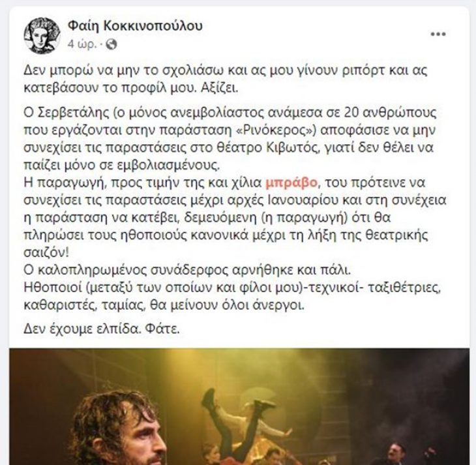Open the author name Φαίη Κοκκινοπούλου link
Image resolution: width=476 pixels, height=465 pixels.
pos(135,26)
